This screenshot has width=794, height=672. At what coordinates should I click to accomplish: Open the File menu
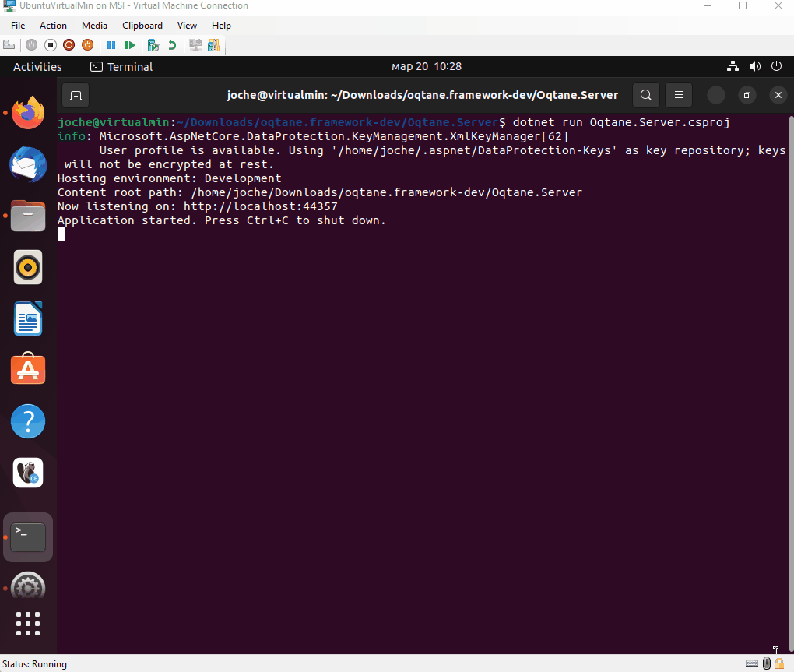(x=18, y=26)
